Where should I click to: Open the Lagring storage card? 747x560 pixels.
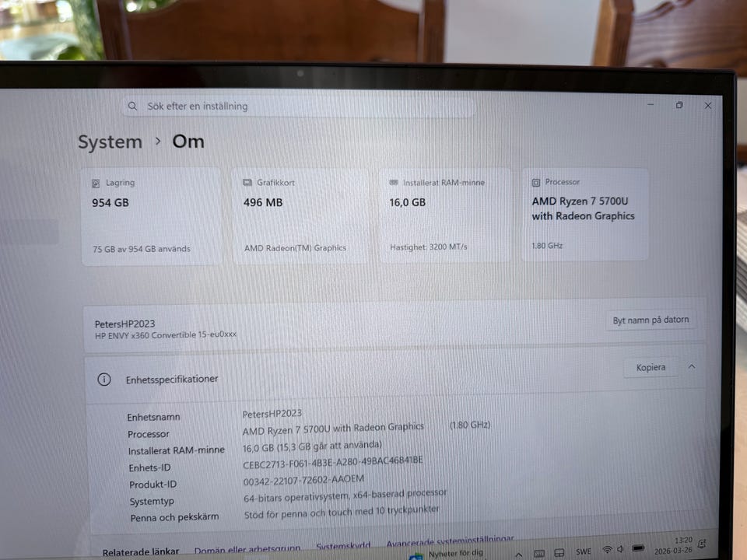click(152, 216)
